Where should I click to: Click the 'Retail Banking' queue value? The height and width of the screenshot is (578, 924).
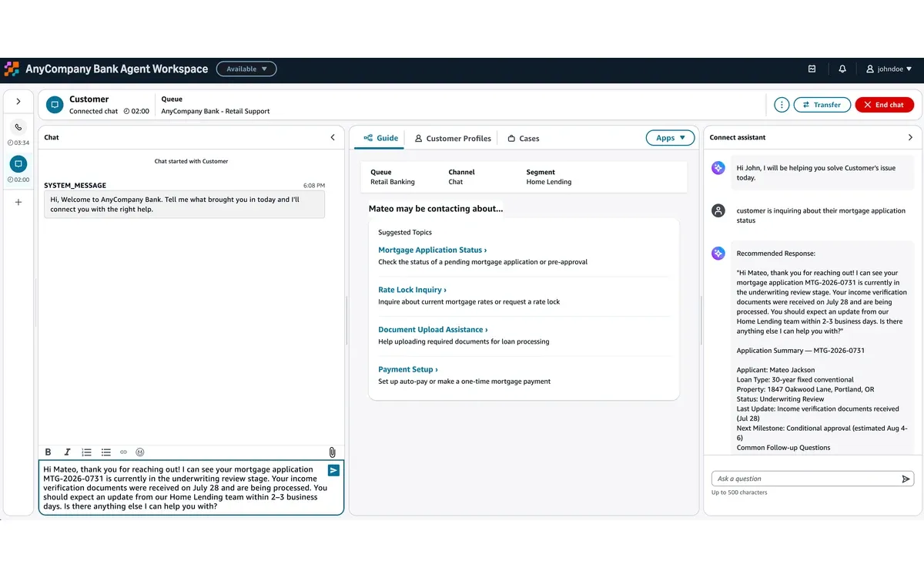pyautogui.click(x=393, y=182)
